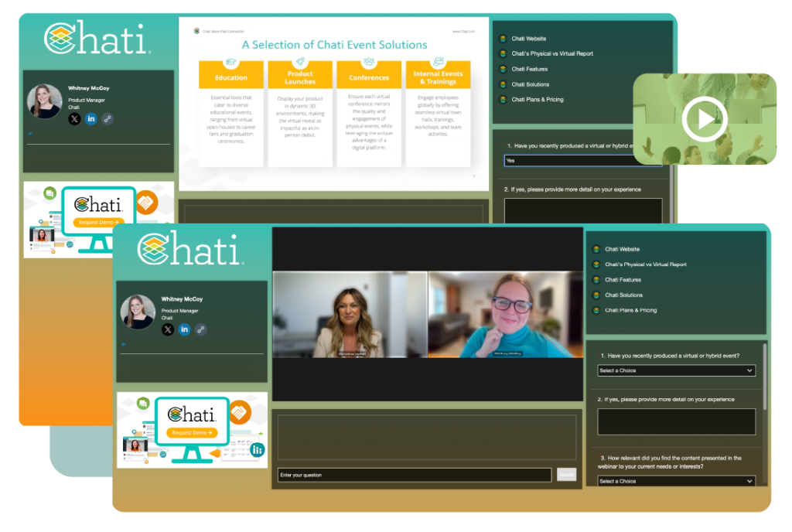
Task: Click green chat bubble icon, back window banner
Action: point(49,193)
